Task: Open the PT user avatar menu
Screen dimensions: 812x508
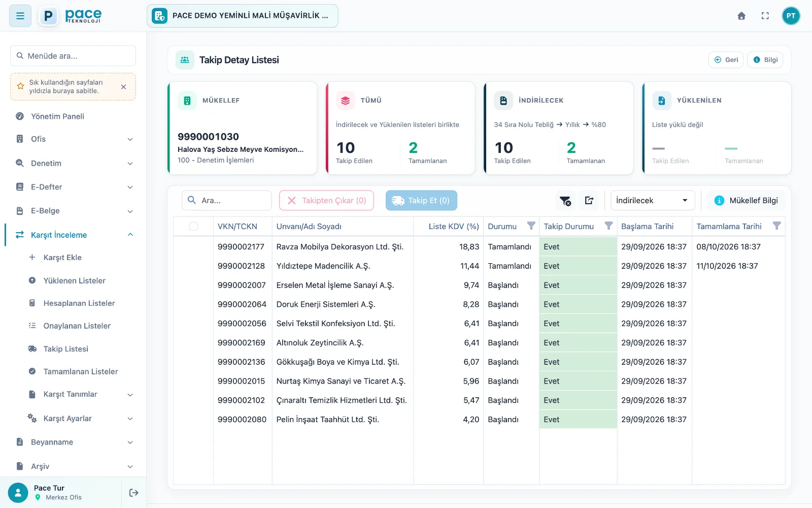Action: [x=791, y=16]
